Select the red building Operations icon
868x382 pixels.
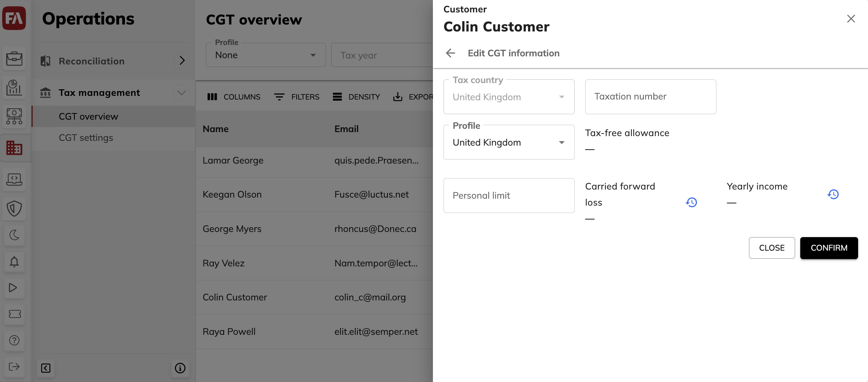(14, 147)
